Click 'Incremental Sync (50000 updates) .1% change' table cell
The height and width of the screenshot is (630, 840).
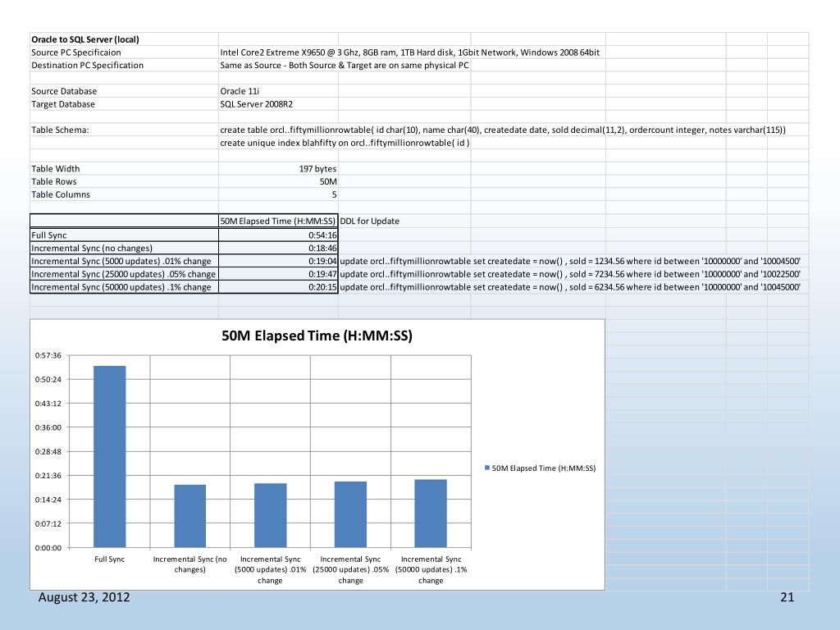[x=124, y=286]
